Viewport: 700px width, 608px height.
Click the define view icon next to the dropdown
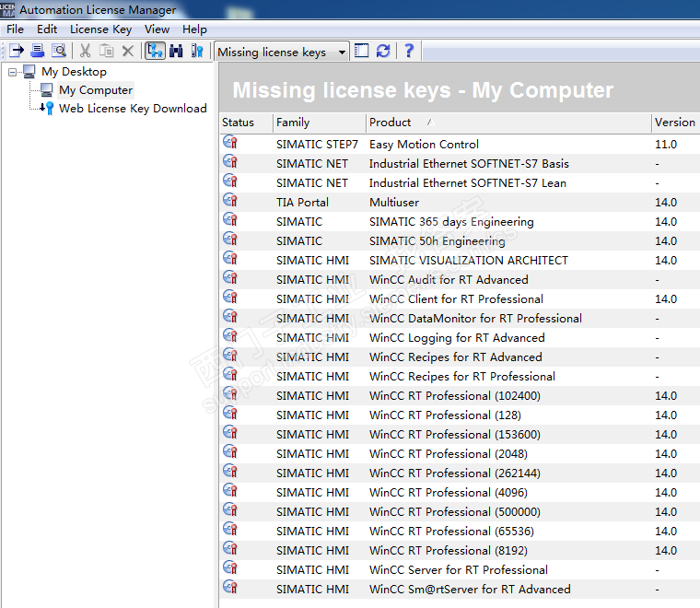point(361,51)
